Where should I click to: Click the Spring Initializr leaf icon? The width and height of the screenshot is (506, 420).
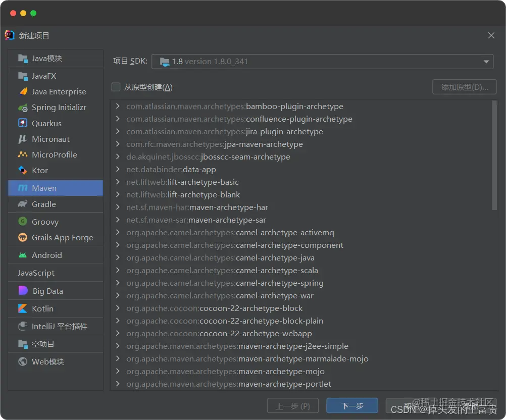(x=23, y=108)
